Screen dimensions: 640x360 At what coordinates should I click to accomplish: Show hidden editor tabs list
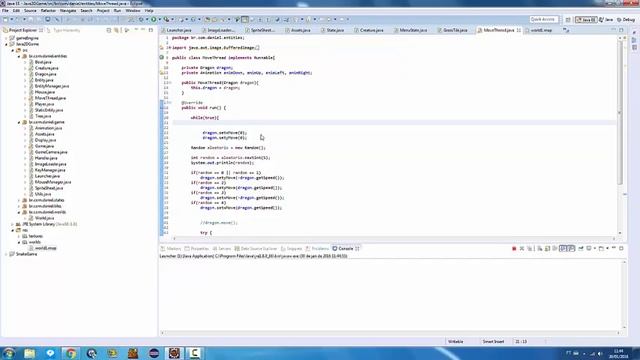point(566,30)
